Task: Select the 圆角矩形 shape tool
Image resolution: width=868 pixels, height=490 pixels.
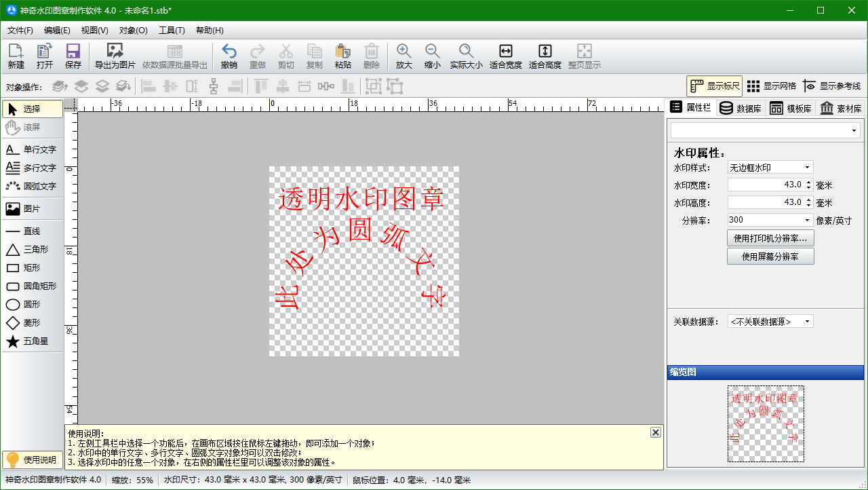Action: click(x=32, y=286)
